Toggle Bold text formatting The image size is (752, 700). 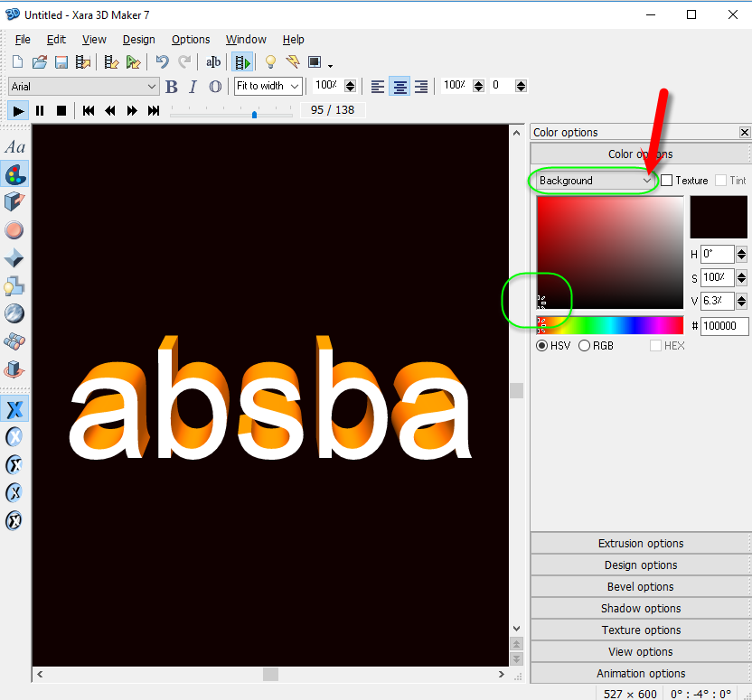point(172,87)
